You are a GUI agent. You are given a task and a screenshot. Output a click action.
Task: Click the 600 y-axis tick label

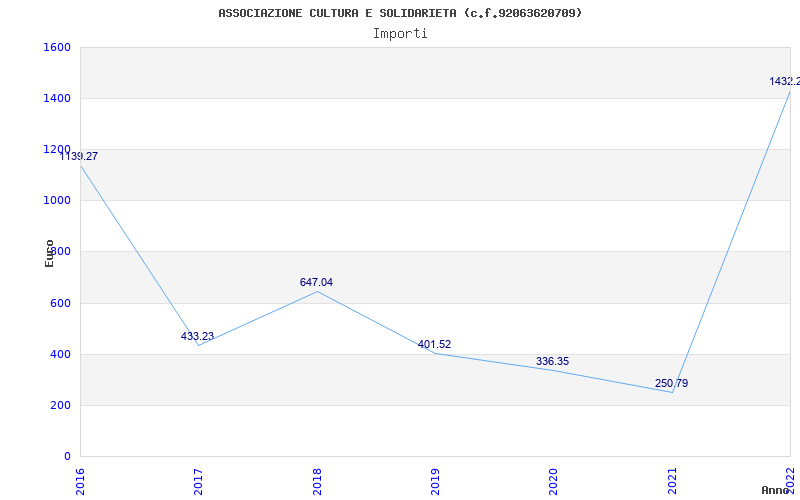pos(61,303)
